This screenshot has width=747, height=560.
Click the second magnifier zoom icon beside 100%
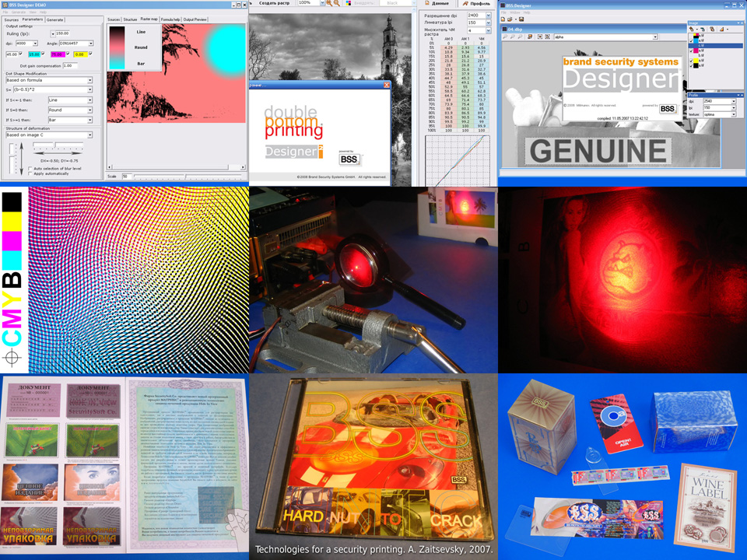(x=337, y=3)
